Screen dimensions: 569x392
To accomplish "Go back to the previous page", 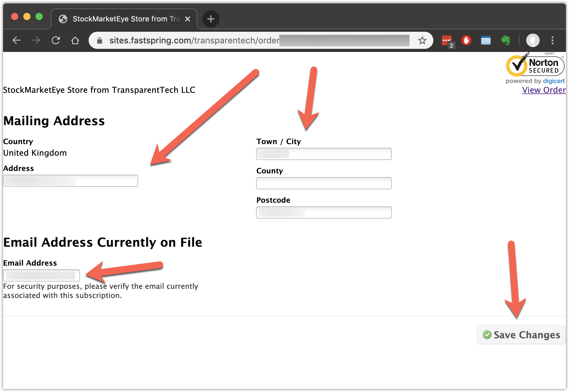I will point(17,40).
